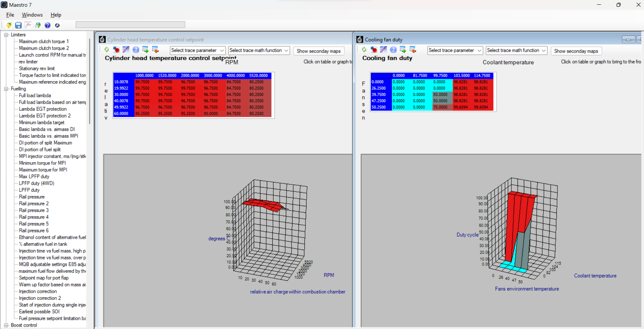Click Show seconday maps in Cooling fan window
Image resolution: width=644 pixels, height=329 pixels.
tap(576, 51)
